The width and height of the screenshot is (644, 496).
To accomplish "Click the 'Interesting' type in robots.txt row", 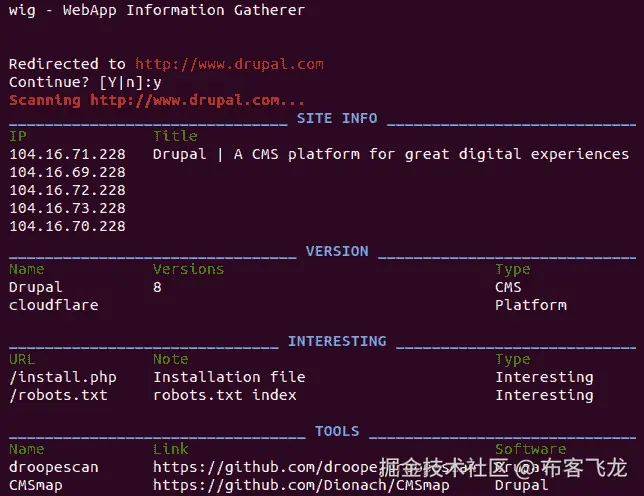I will 545,396.
